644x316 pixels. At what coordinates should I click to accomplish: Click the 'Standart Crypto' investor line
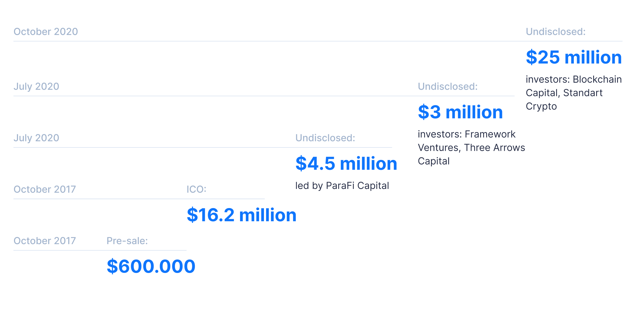(564, 100)
